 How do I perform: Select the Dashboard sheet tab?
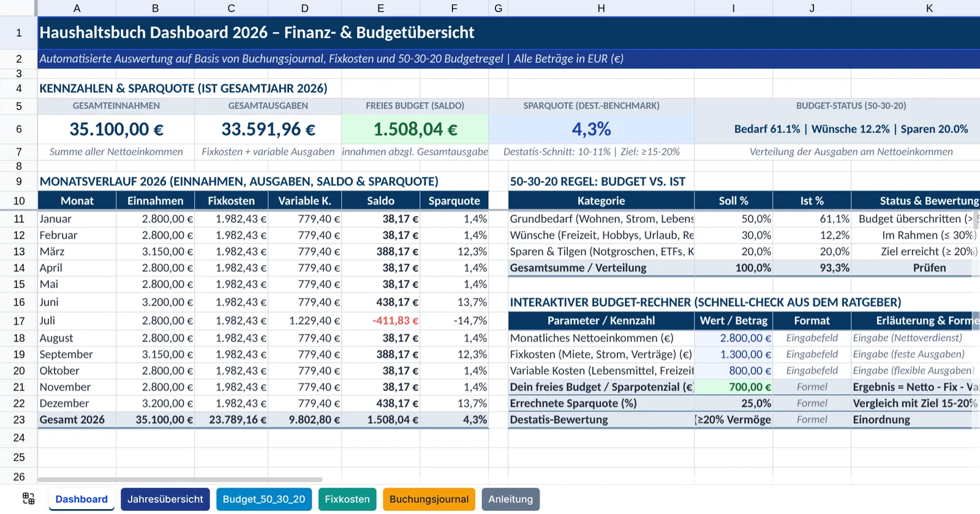pos(81,499)
